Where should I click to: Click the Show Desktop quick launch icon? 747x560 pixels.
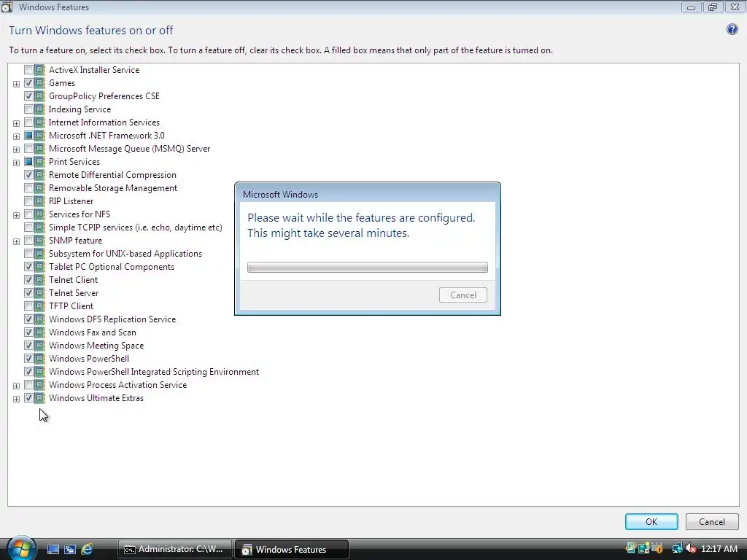click(x=53, y=549)
